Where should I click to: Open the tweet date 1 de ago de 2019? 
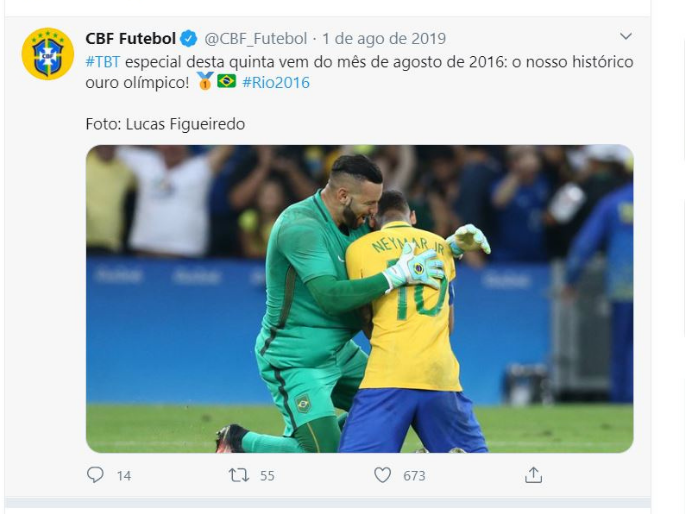click(384, 39)
